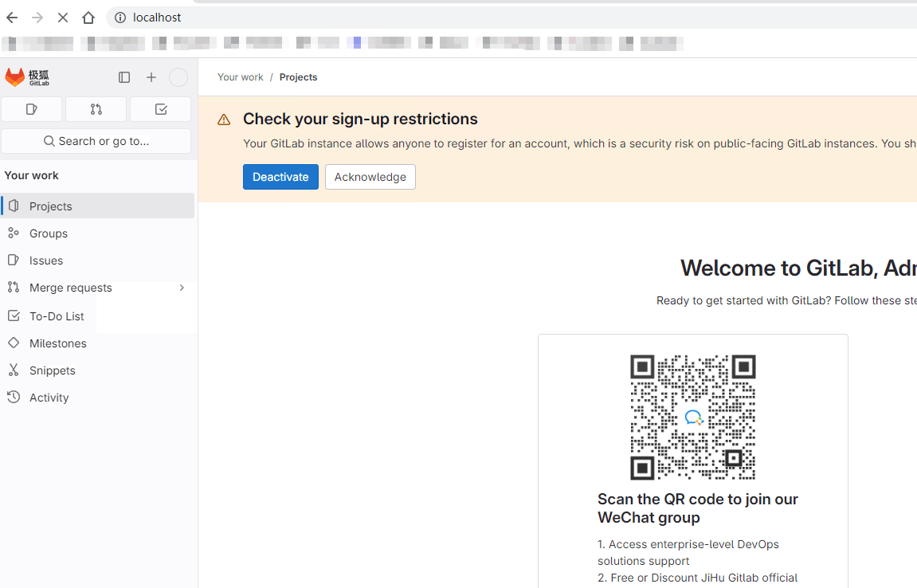Follow the Your work breadcrumb link
Screen dimensions: 917x588
241,77
